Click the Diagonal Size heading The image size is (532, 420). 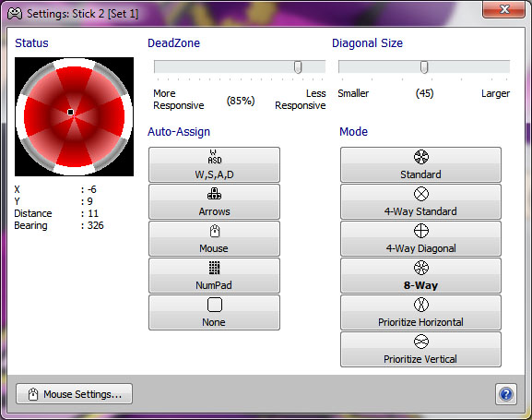(x=367, y=43)
